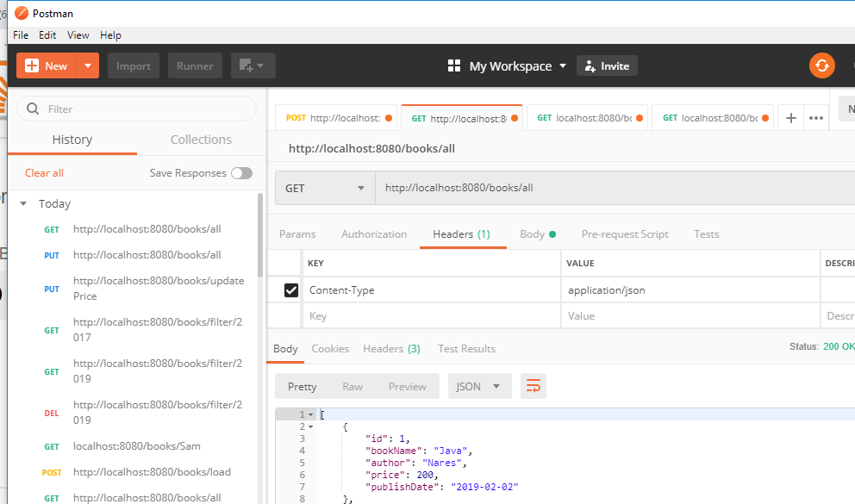Screen dimensions: 855x504
Task: Click the history list scrollbar
Action: [x=260, y=234]
